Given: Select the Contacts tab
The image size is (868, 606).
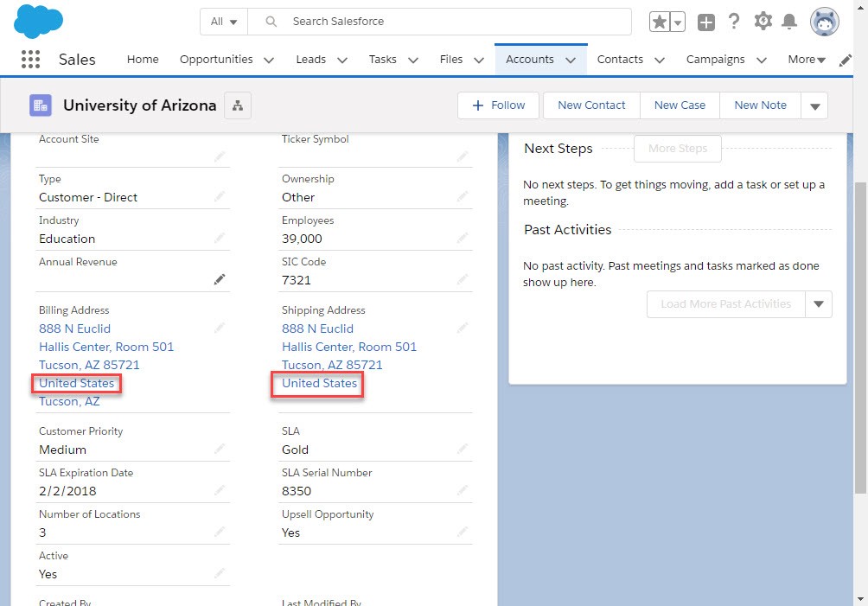Looking at the screenshot, I should click(x=620, y=59).
